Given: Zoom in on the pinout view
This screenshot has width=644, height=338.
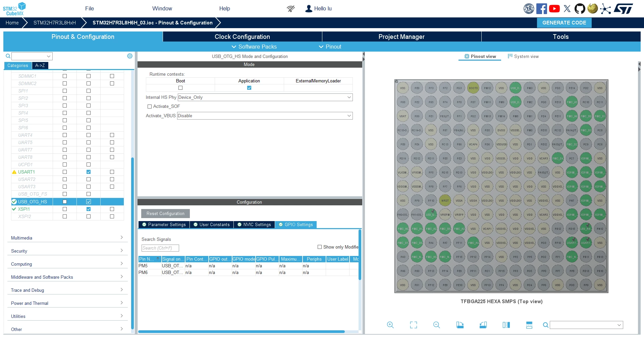Looking at the screenshot, I should coord(390,325).
